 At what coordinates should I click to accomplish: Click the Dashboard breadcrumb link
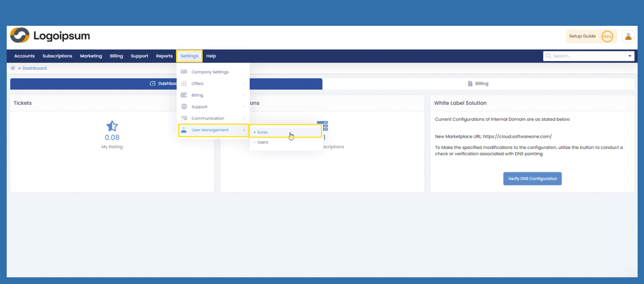(35, 68)
